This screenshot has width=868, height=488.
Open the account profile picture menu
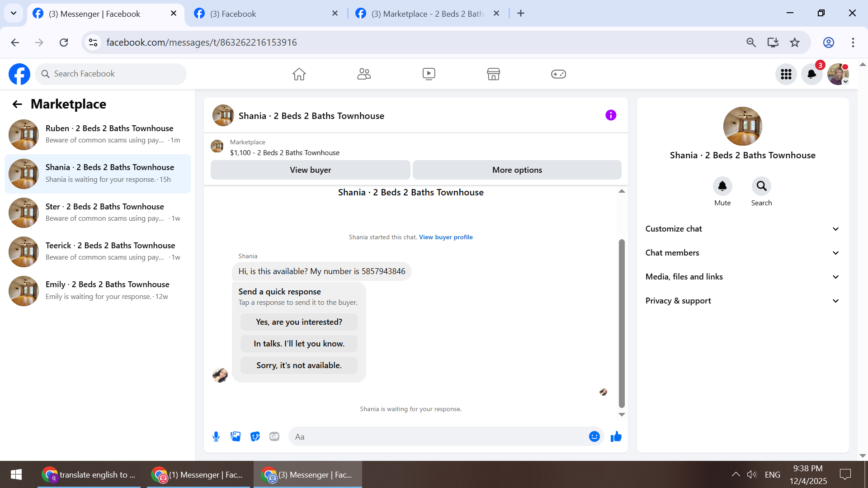coord(838,74)
